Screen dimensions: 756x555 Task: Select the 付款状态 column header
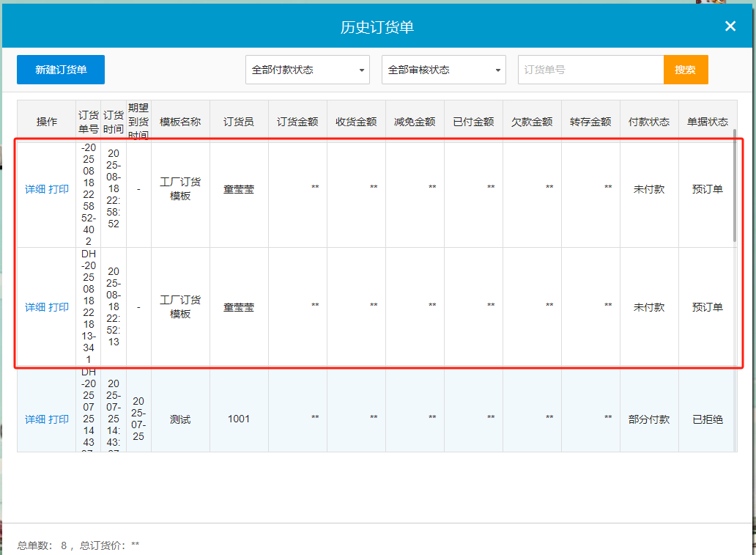(649, 122)
